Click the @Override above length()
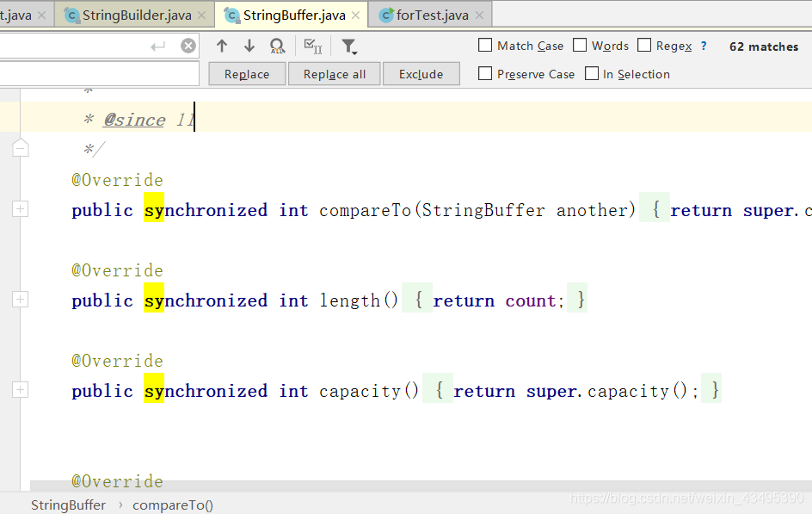Image resolution: width=812 pixels, height=514 pixels. (118, 270)
